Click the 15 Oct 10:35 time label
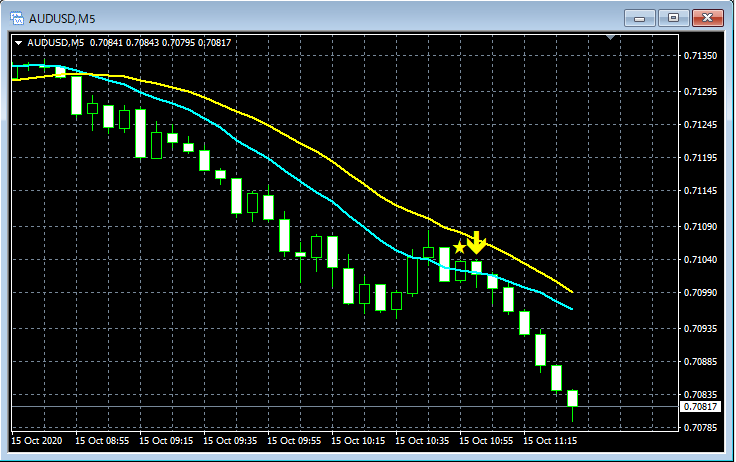Viewport: 736px width, 462px height. tap(422, 441)
